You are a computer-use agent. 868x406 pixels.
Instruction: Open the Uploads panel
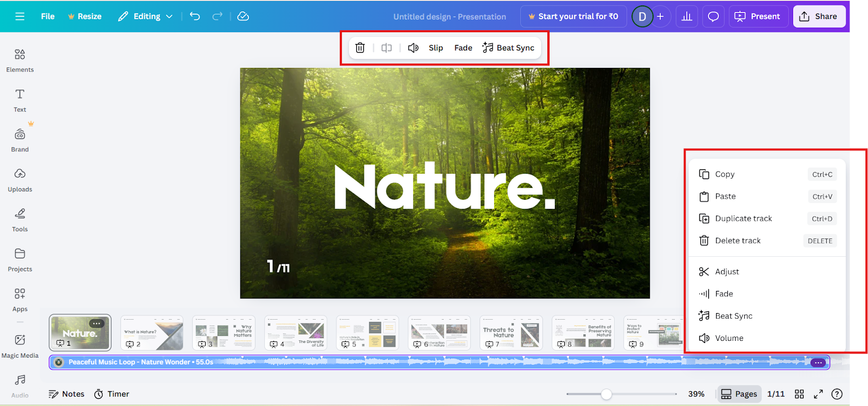coord(20,180)
